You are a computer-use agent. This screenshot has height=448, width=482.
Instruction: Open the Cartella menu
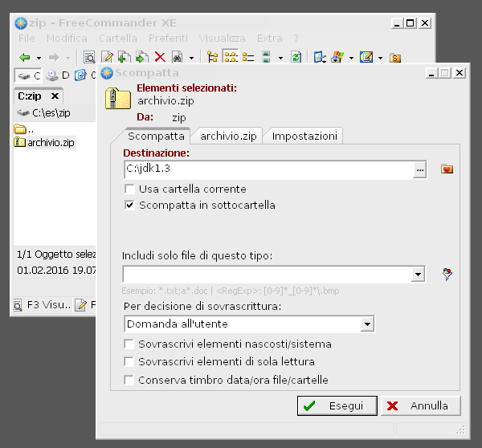118,39
